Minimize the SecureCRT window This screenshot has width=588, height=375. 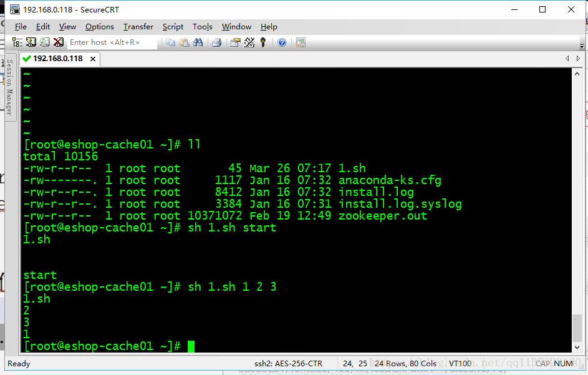coord(514,9)
